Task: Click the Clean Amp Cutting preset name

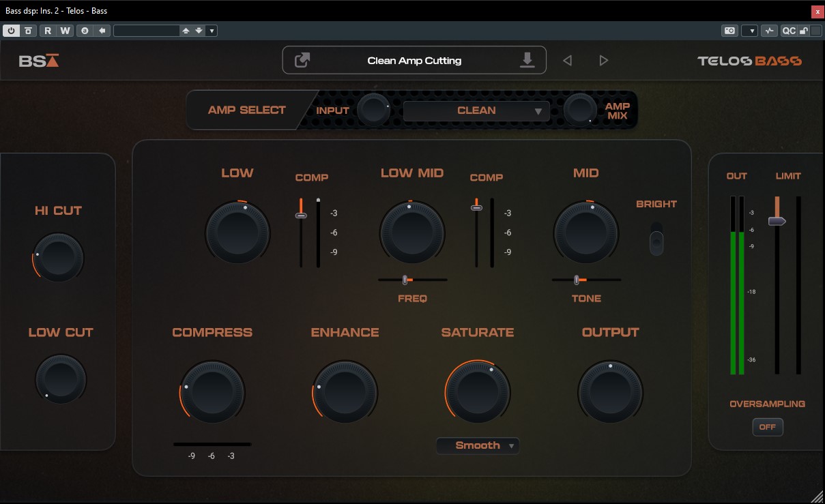Action: (x=414, y=61)
